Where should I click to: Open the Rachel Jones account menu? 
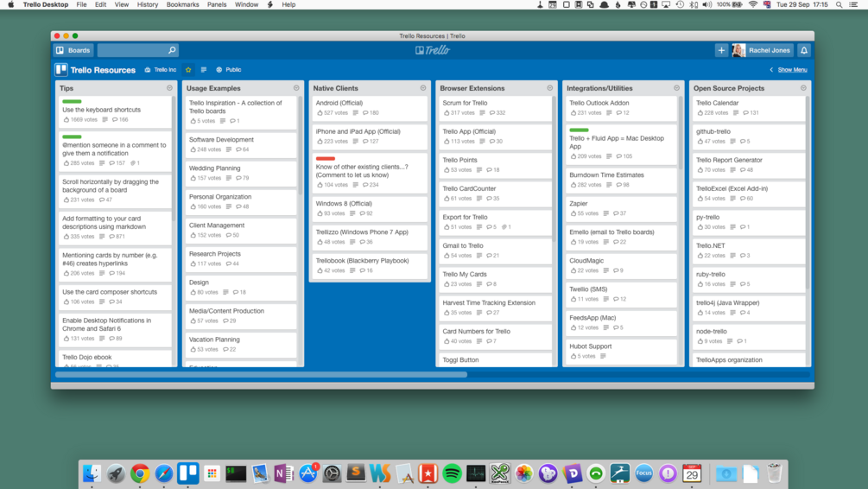[x=769, y=50]
